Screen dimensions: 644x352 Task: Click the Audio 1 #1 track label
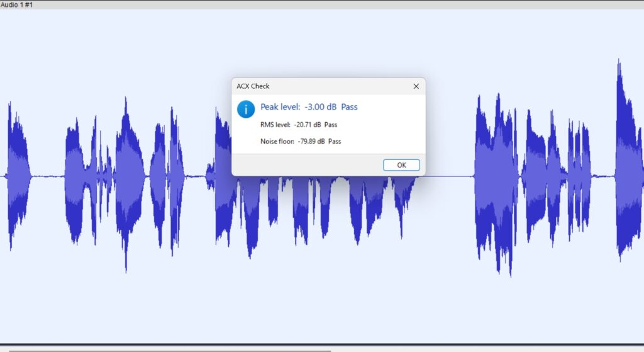(x=16, y=4)
